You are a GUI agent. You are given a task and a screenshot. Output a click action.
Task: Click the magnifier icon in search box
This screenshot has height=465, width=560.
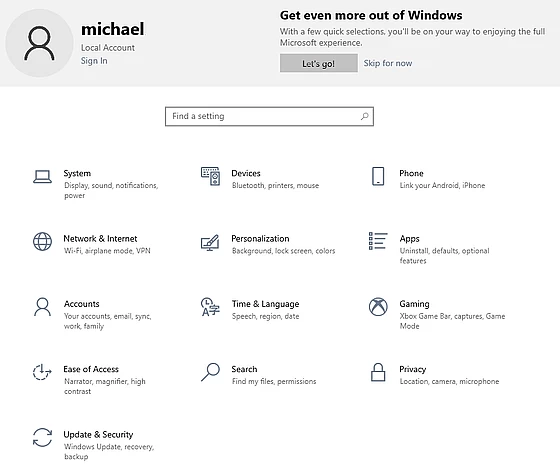pyautogui.click(x=364, y=116)
